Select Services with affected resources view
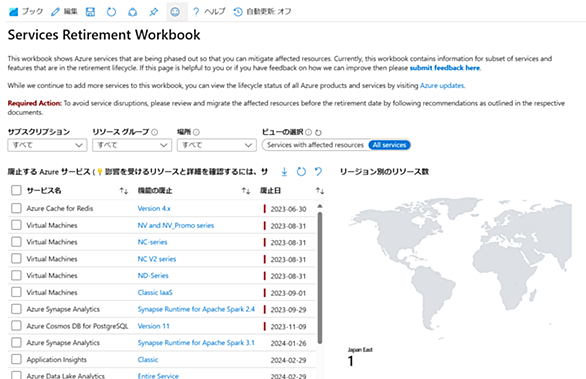Image resolution: width=586 pixels, height=379 pixels. tap(315, 145)
